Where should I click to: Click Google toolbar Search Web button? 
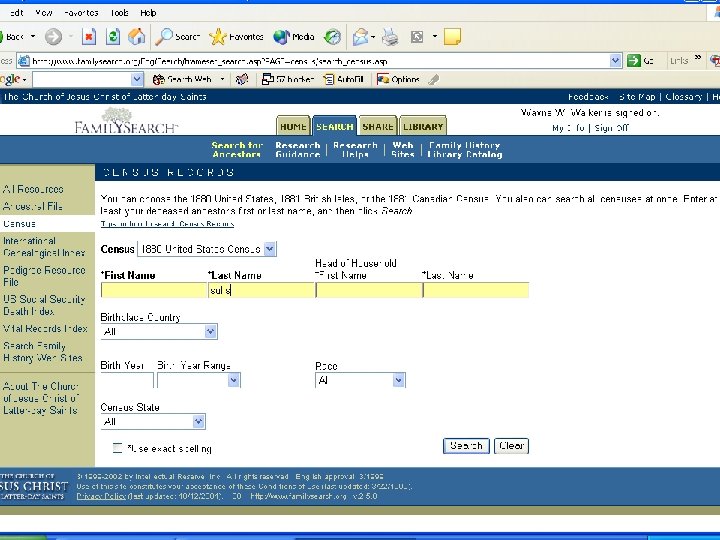(x=183, y=79)
